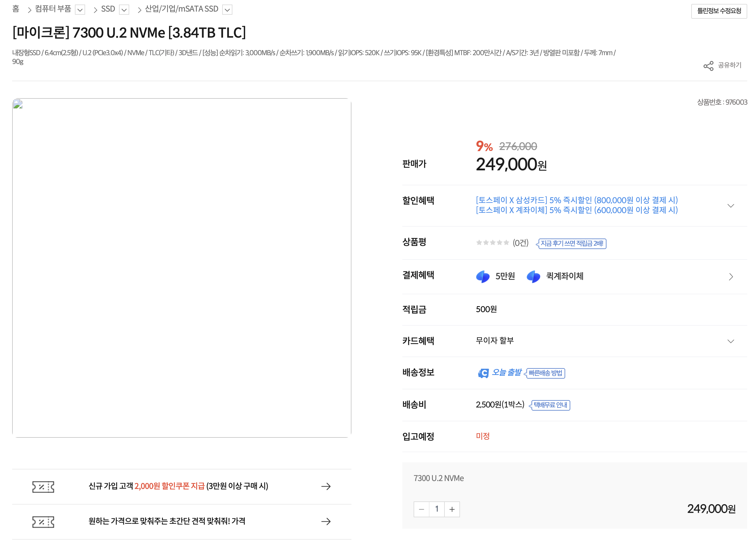This screenshot has width=756, height=545.
Task: Click the arrow beside new member coupon offer
Action: pos(326,486)
